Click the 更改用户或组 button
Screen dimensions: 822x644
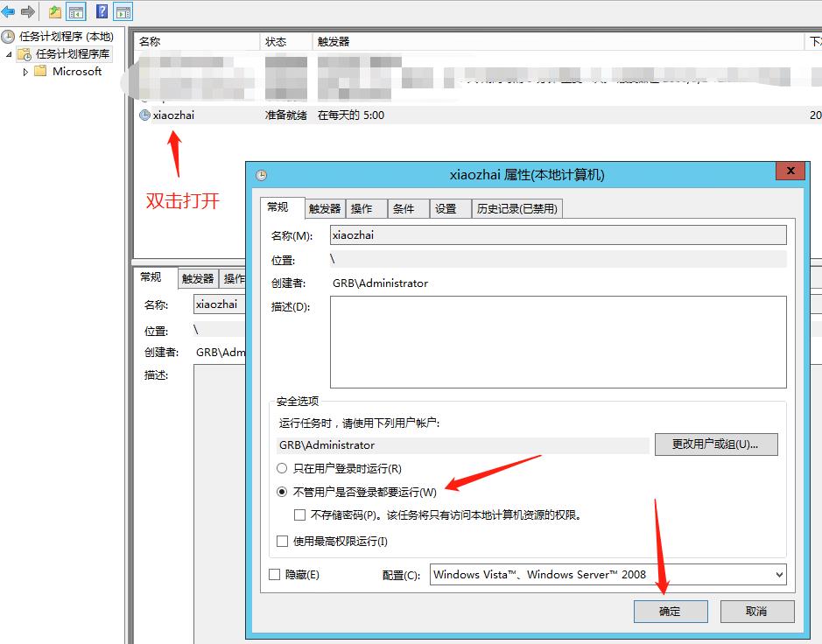click(x=715, y=444)
